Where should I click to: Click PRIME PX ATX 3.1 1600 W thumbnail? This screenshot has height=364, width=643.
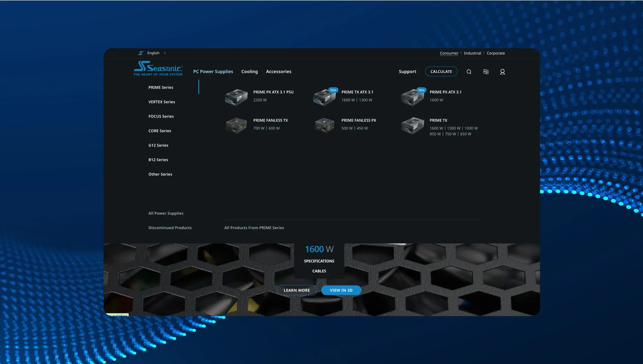413,97
